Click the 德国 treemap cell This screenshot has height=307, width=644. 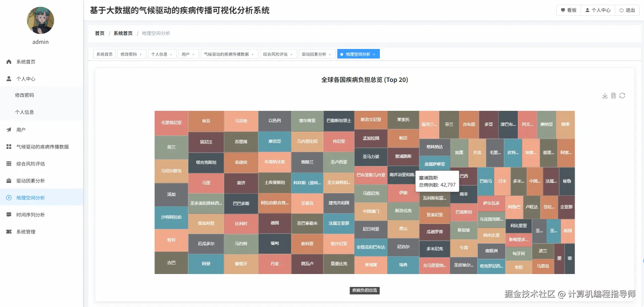click(275, 223)
